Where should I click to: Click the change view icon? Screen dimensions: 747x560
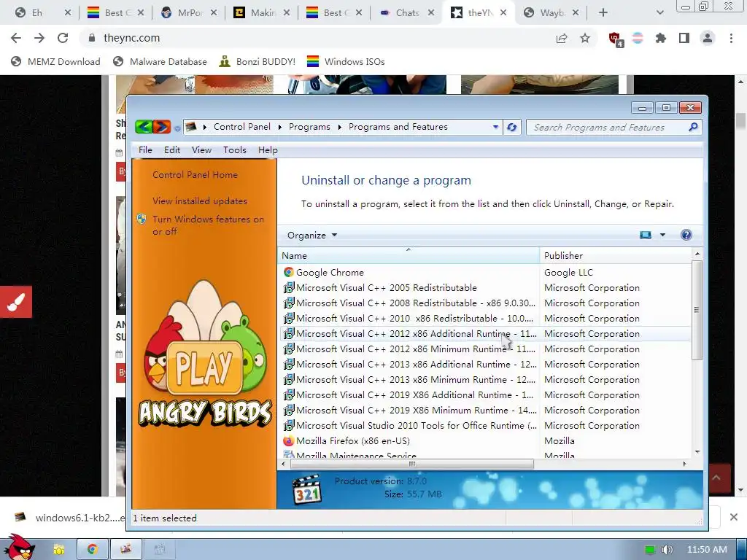pos(646,235)
